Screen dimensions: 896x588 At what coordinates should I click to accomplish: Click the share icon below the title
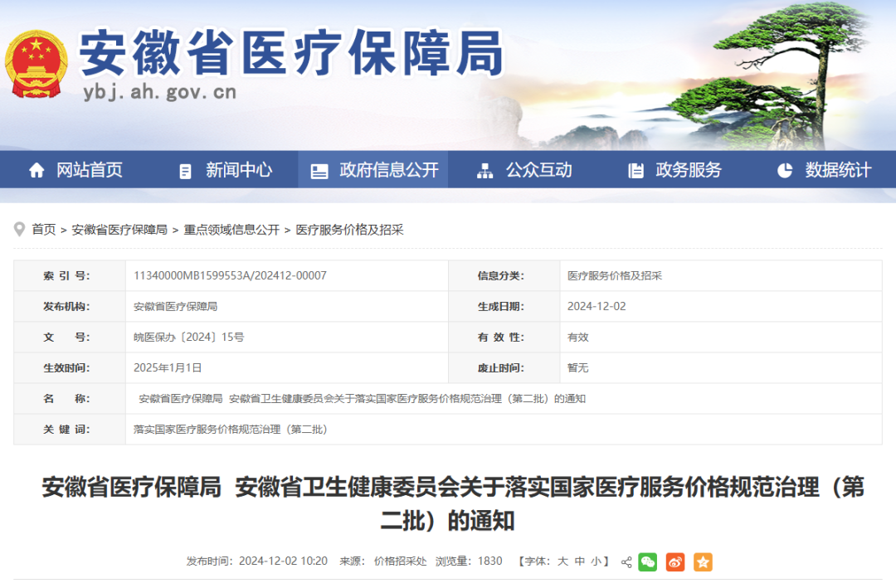coord(626,562)
